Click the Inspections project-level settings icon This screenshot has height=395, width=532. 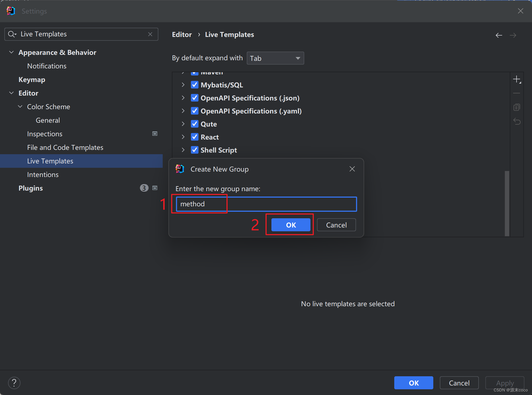tap(155, 134)
